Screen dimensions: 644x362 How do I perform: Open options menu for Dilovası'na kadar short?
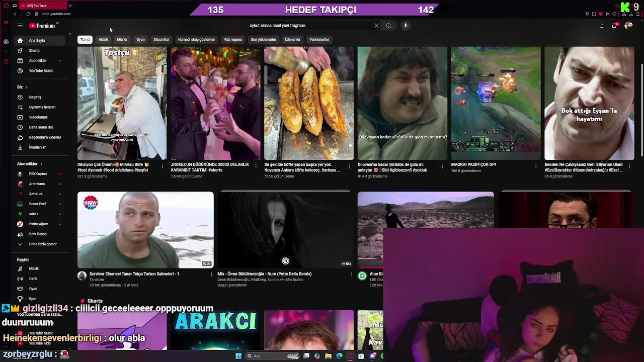443,166
